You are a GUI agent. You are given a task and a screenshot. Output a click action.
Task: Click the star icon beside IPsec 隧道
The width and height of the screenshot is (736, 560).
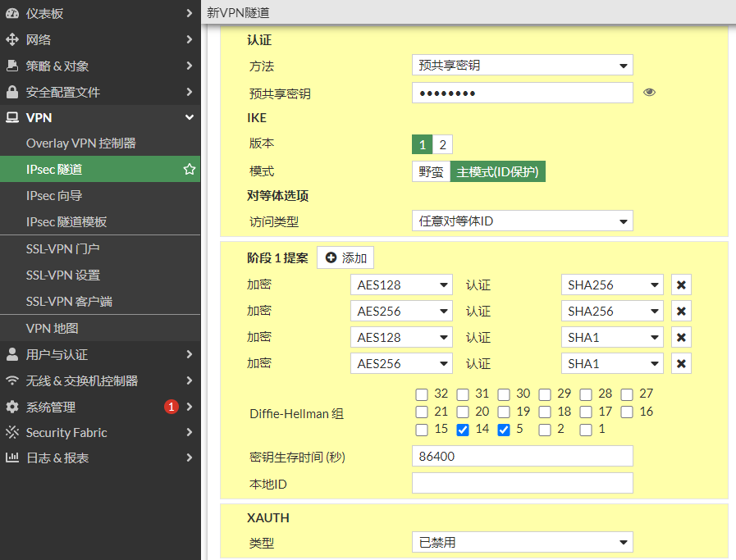190,170
